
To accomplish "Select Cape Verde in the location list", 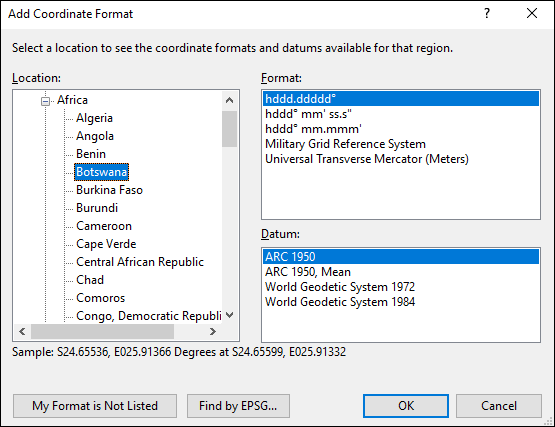I will click(x=106, y=244).
